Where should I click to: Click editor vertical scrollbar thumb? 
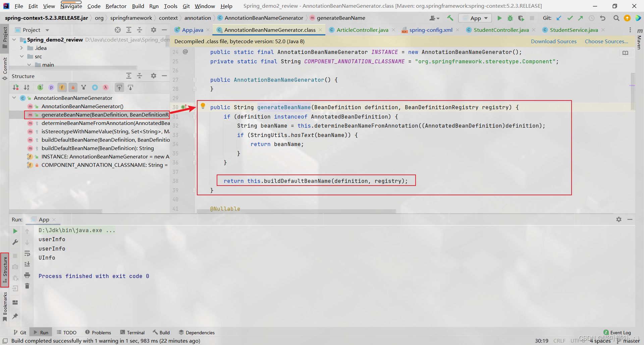633,91
